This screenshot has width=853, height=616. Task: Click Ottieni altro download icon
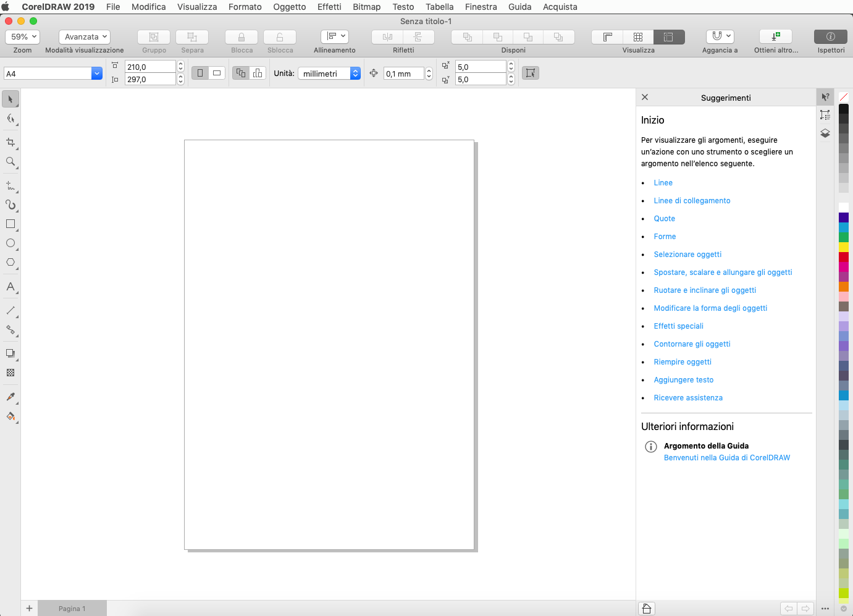776,36
